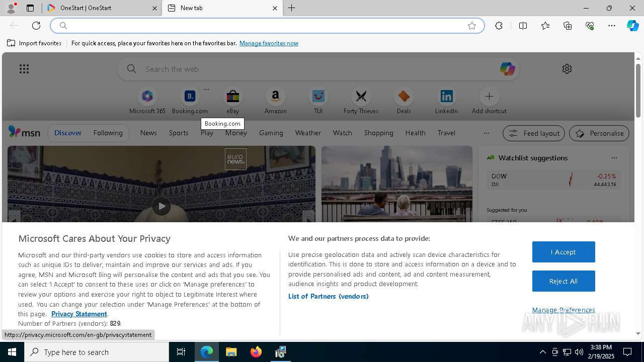
Task: Open the Health category
Action: (x=415, y=133)
